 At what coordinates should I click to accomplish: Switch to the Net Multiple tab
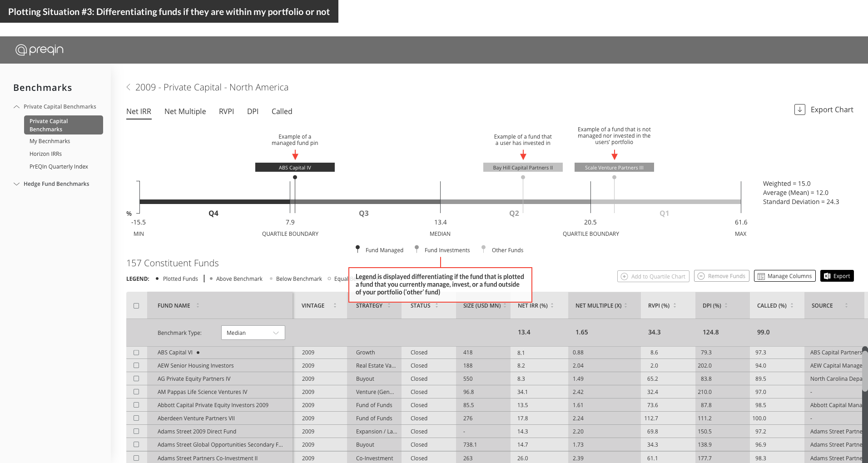tap(185, 111)
